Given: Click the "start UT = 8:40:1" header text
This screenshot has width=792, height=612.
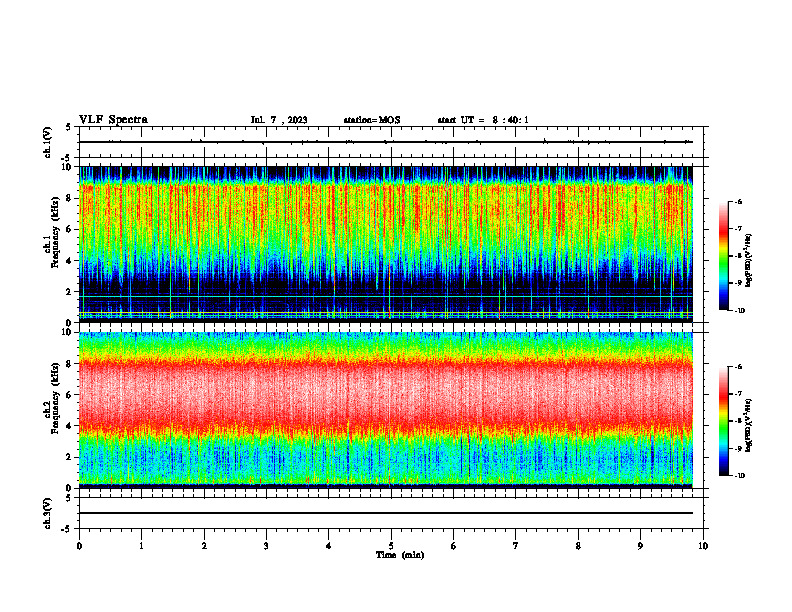Looking at the screenshot, I should (x=483, y=120).
